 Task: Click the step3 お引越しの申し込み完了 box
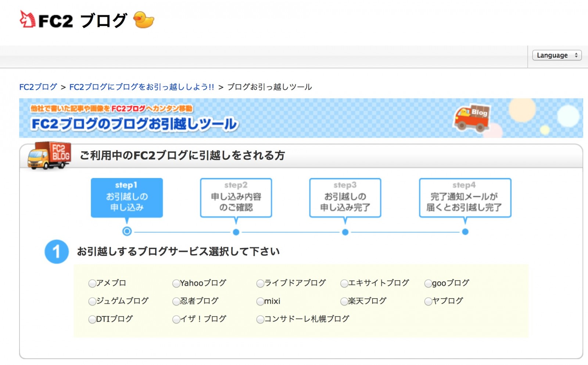coord(345,198)
